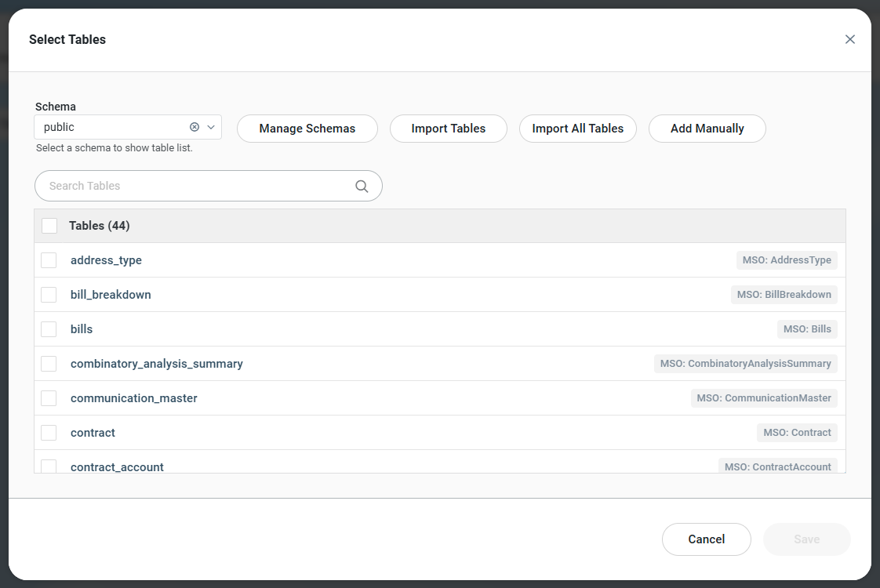Close the Select Tables dialog
This screenshot has height=588, width=880.
click(849, 39)
